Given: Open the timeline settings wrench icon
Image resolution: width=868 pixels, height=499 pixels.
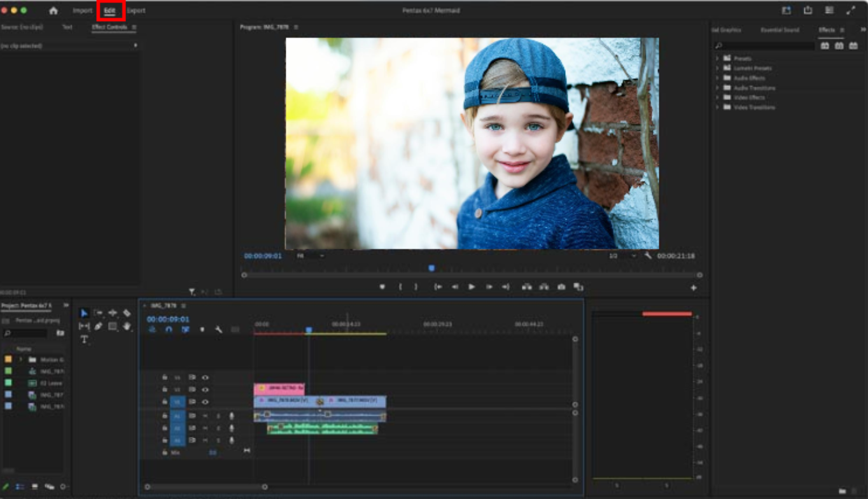Looking at the screenshot, I should [x=219, y=330].
